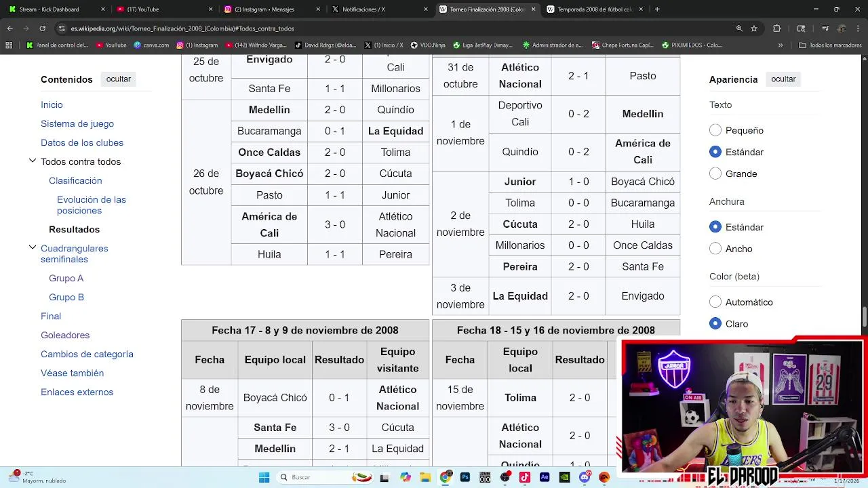Jump to Evolución de las posiciones
868x488 pixels.
92,205
